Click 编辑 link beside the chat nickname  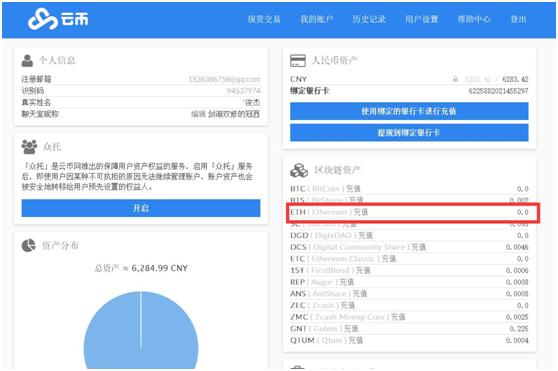pos(198,114)
